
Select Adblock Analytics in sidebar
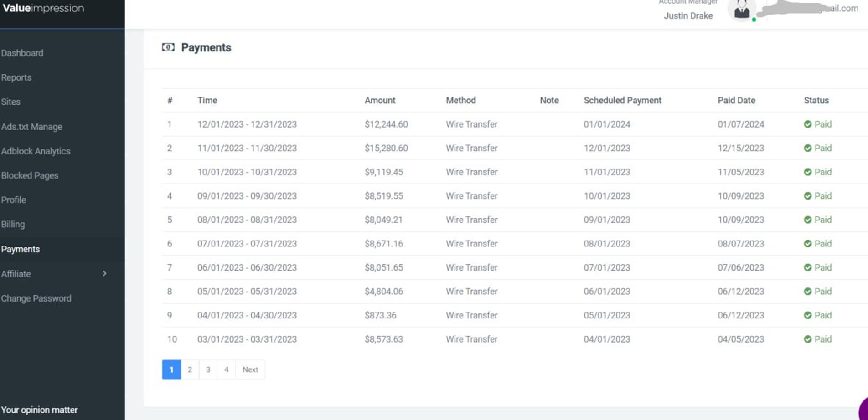click(x=36, y=151)
